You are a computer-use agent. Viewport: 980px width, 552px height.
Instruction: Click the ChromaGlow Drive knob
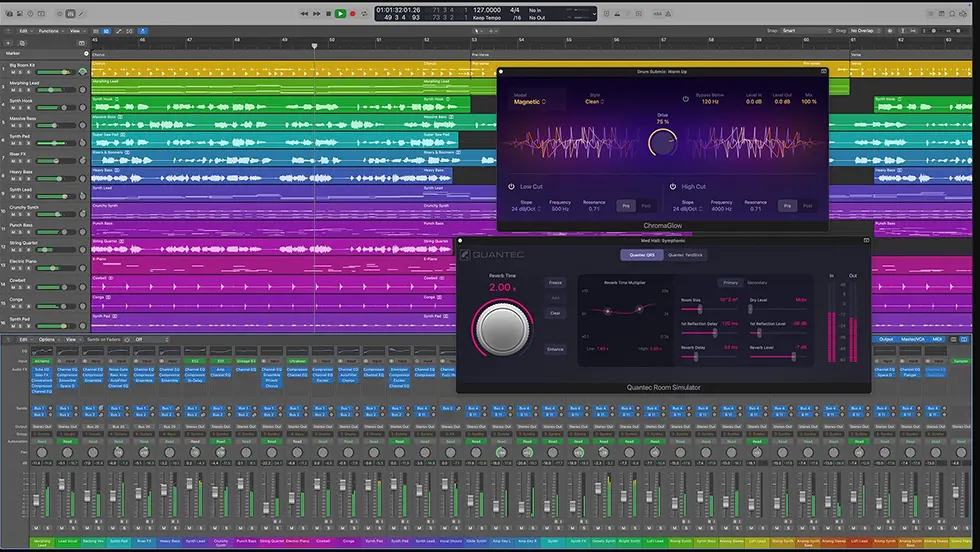click(x=662, y=143)
